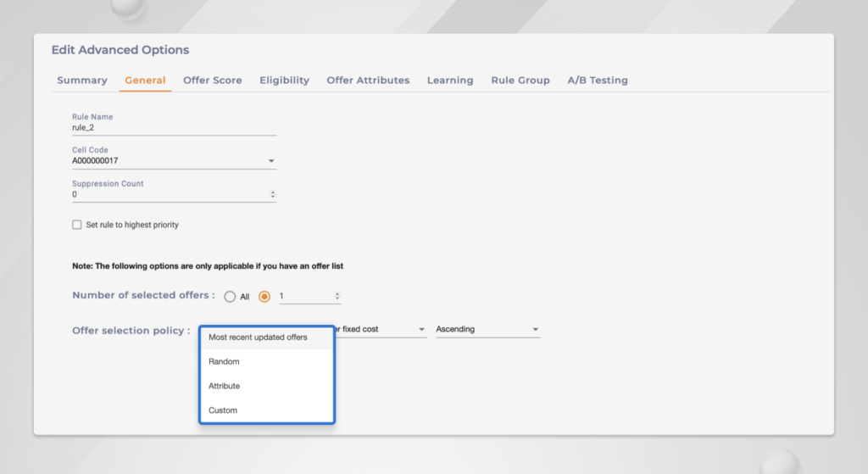
Task: Click the number of selected offers stepper
Action: (337, 297)
